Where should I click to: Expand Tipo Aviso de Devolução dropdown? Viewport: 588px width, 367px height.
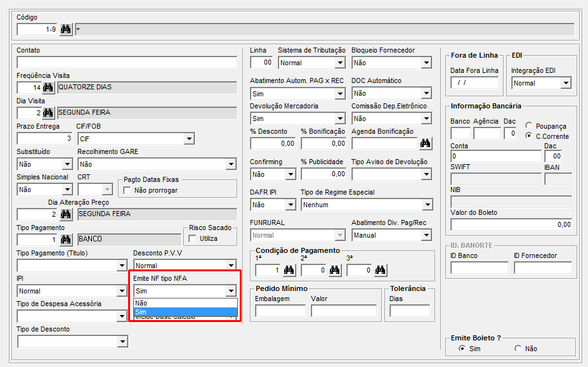426,174
